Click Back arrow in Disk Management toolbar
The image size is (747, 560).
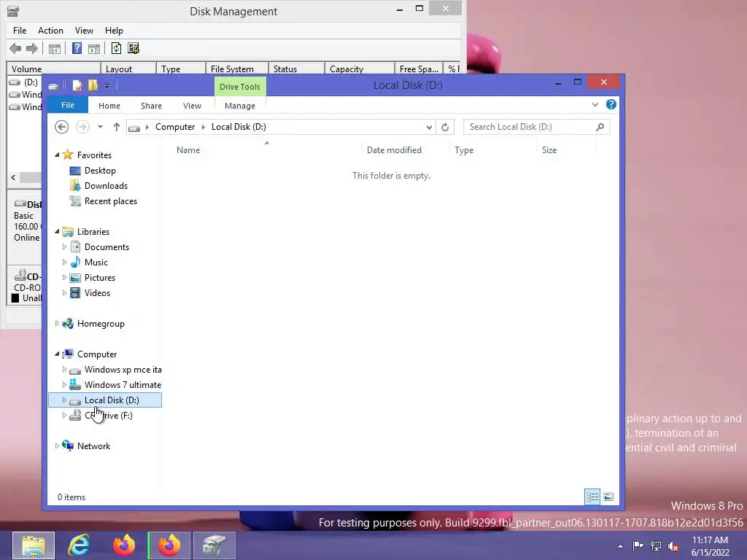click(x=15, y=48)
